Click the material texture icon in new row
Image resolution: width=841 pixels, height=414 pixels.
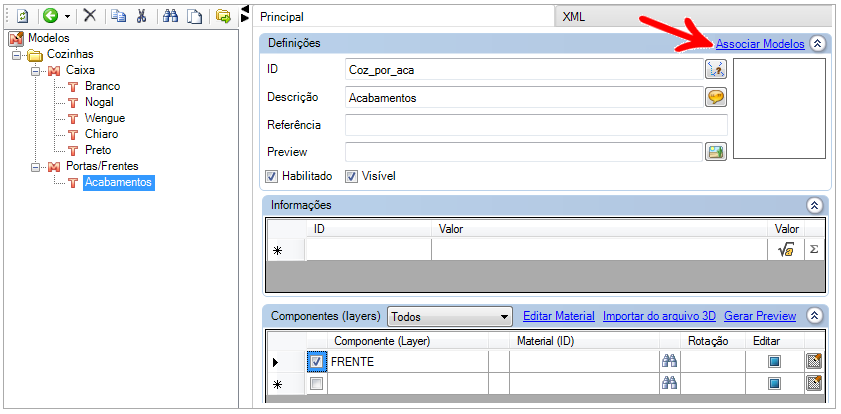[814, 383]
